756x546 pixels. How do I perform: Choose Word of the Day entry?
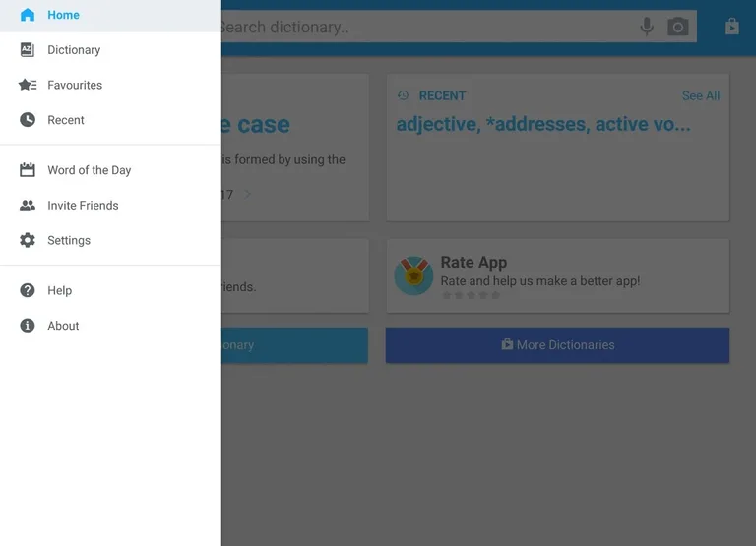tap(89, 170)
